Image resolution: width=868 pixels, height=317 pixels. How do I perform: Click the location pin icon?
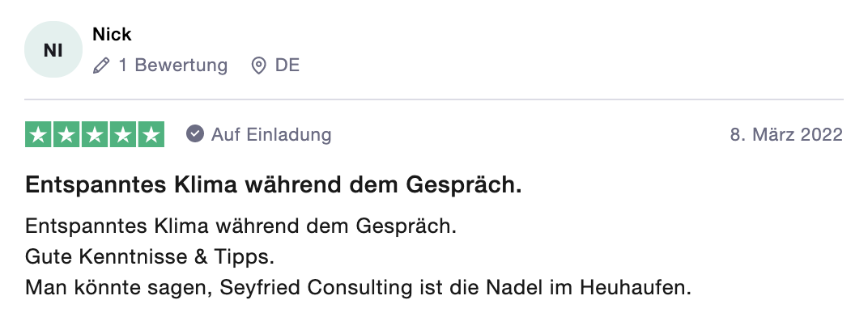258,66
